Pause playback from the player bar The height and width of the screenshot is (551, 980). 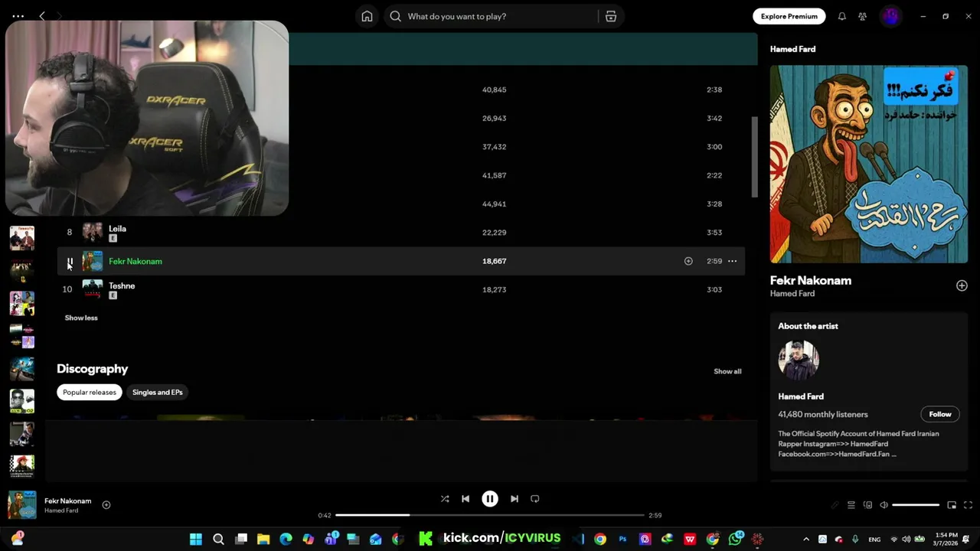(x=490, y=499)
